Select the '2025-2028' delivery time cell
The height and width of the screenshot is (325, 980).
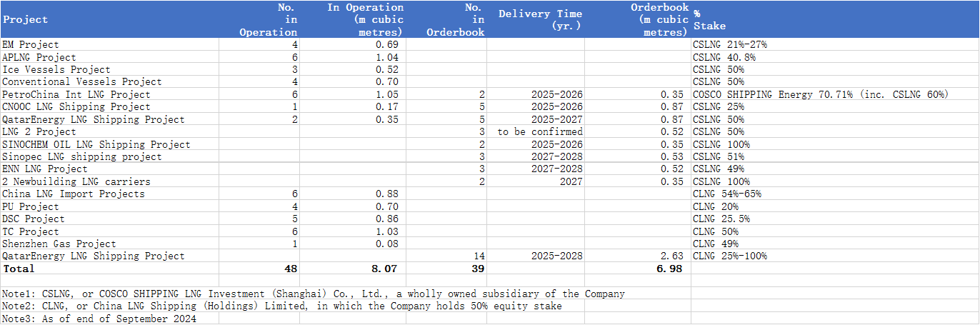[535, 256]
